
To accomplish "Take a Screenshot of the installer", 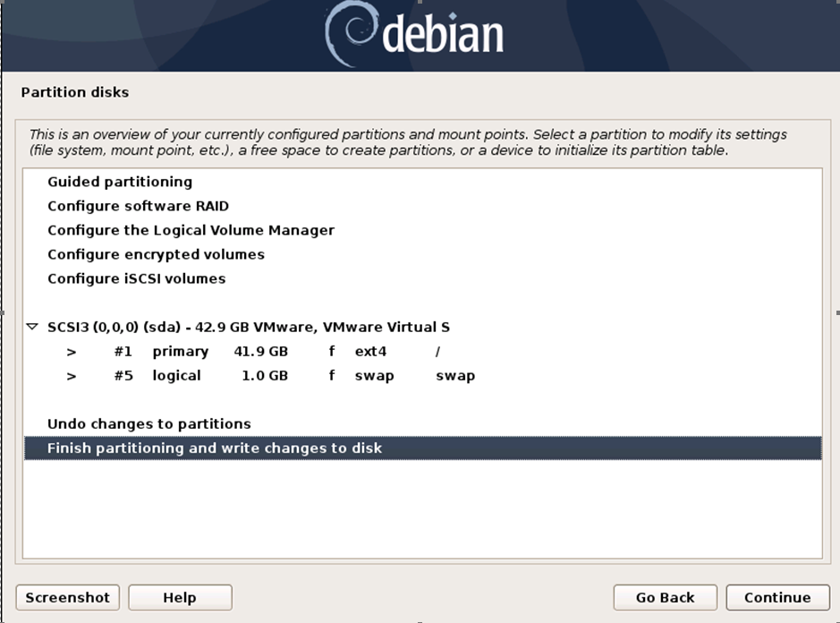I will point(67,597).
